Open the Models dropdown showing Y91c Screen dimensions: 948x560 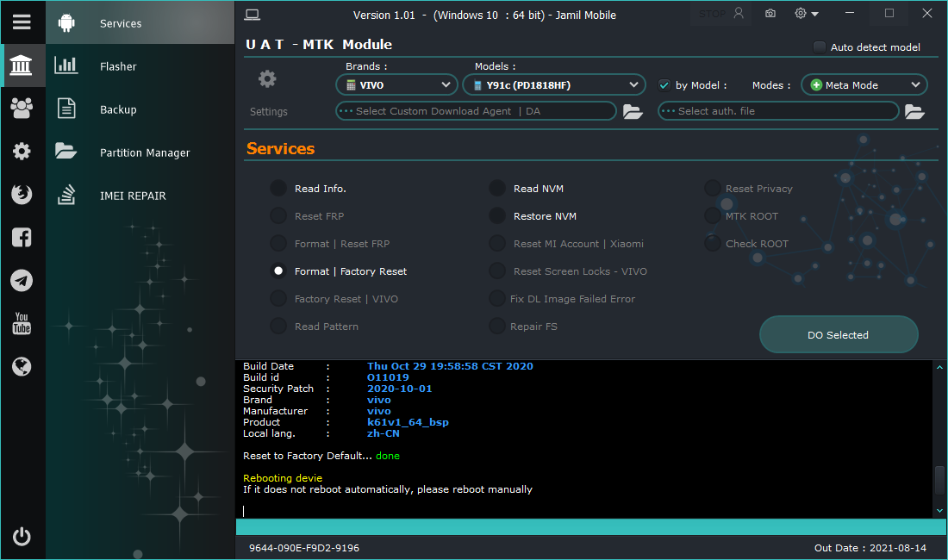[x=554, y=85]
